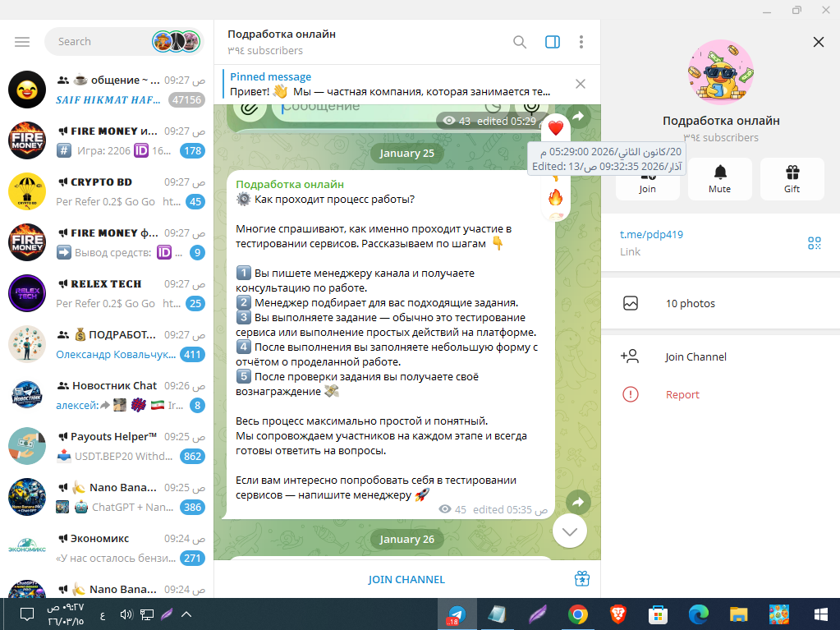Click the 'общение' smiley avatar

click(27, 90)
